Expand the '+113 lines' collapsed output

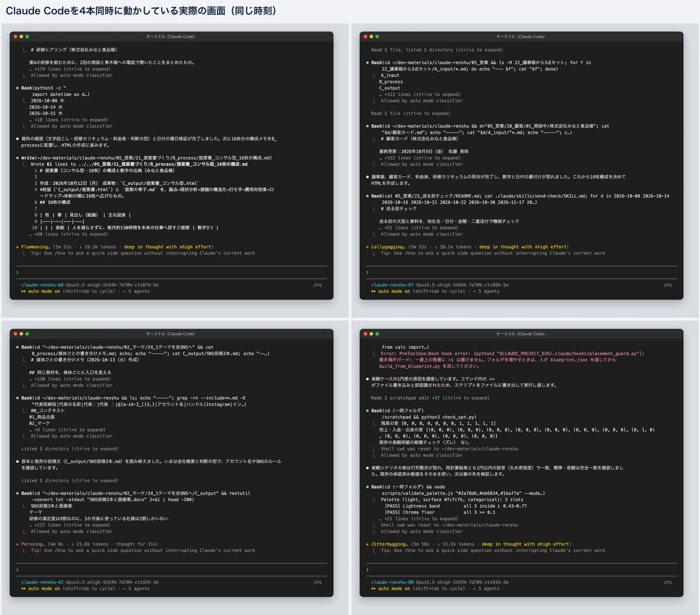click(420, 95)
